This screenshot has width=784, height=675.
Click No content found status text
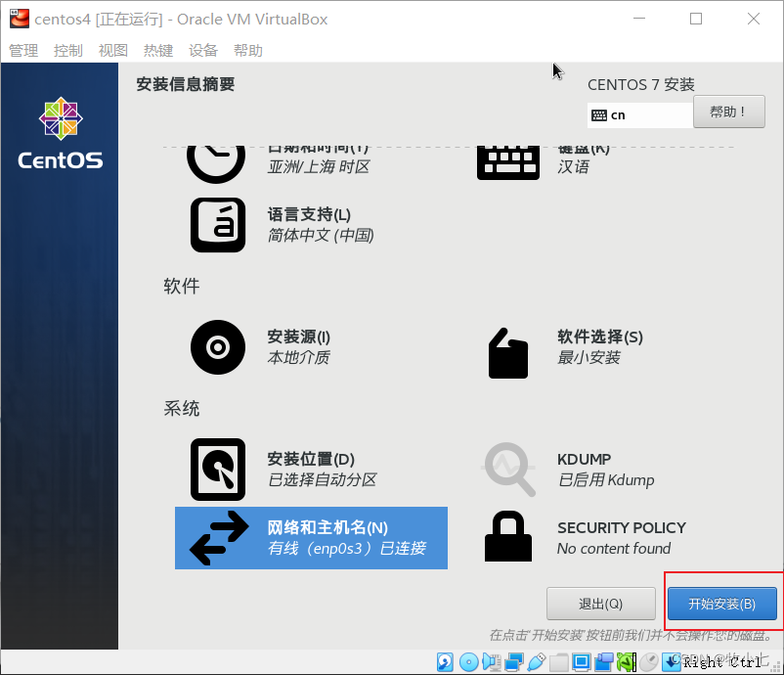coord(614,549)
